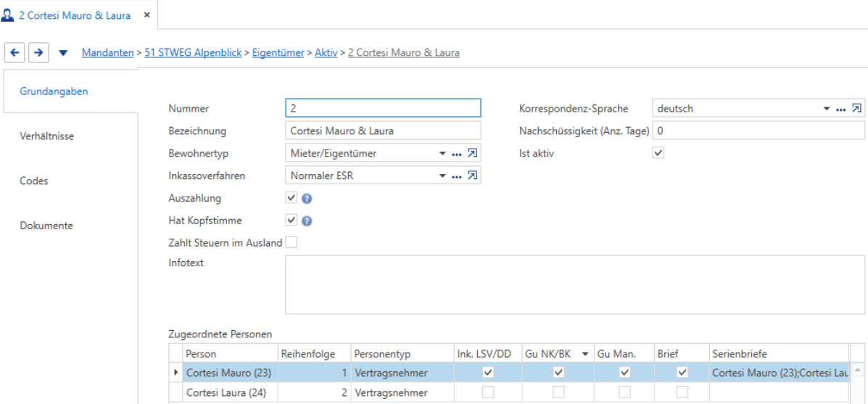Click Reihenfolge value 2 for Cortesi Laura
868x404 pixels.
click(x=313, y=392)
